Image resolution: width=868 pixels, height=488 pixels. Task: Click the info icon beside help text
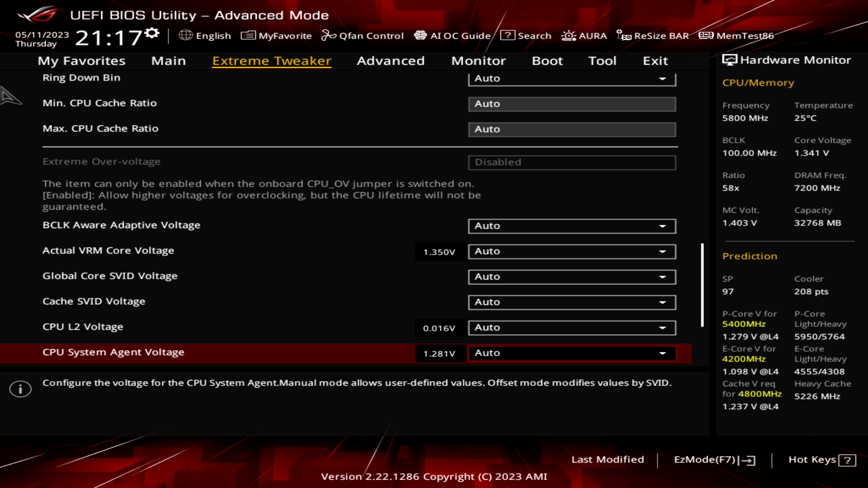20,389
